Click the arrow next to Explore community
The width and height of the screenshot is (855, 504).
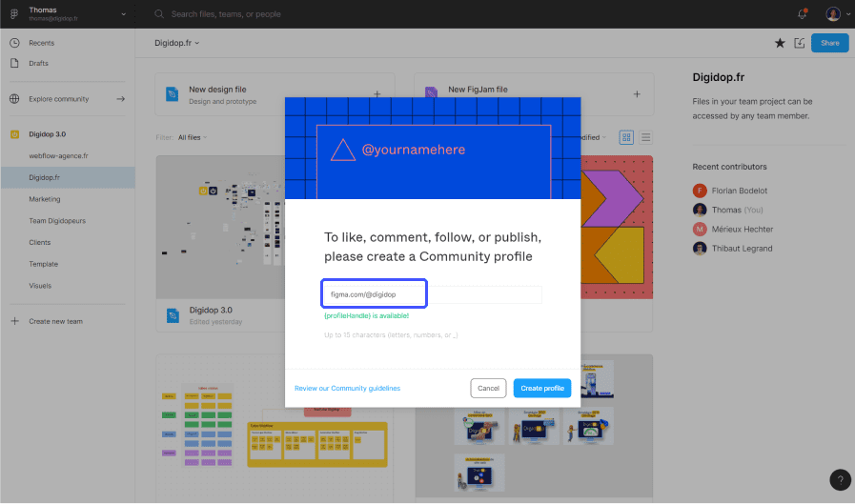[120, 99]
